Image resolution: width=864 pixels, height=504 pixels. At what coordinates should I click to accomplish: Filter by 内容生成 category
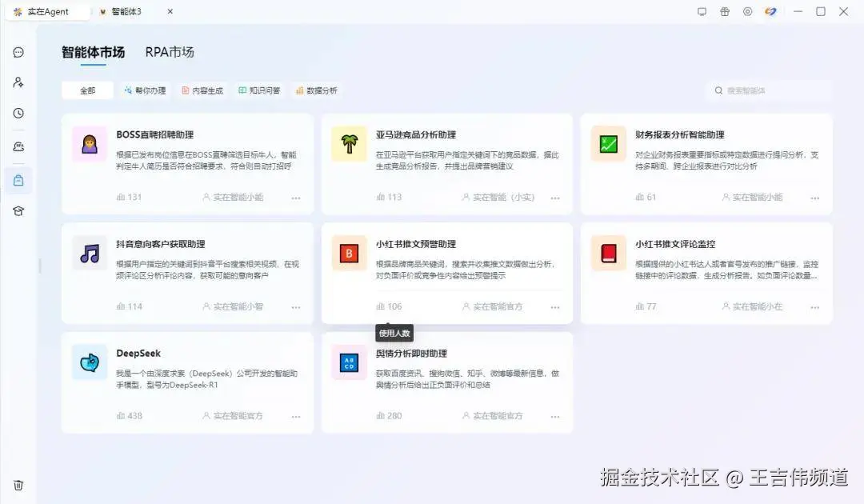[x=202, y=90]
